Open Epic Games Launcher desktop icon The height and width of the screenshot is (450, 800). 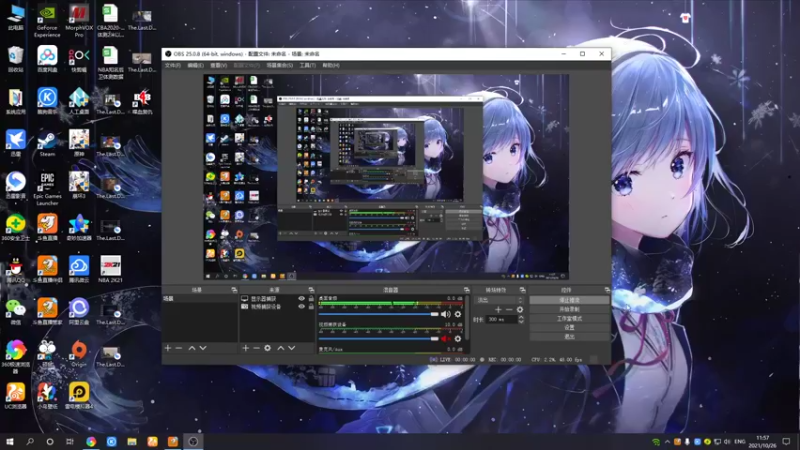point(47,189)
